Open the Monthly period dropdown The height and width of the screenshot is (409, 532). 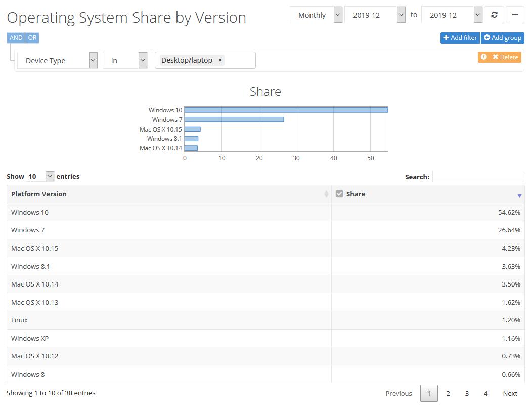click(x=316, y=15)
